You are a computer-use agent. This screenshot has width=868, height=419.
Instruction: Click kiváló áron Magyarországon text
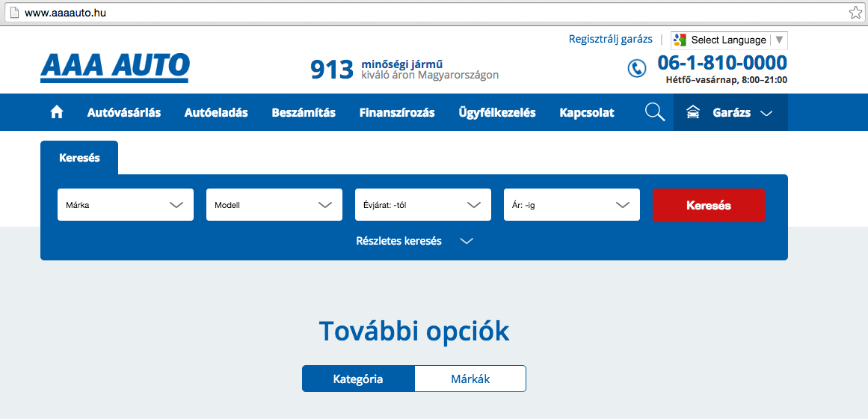pos(430,75)
